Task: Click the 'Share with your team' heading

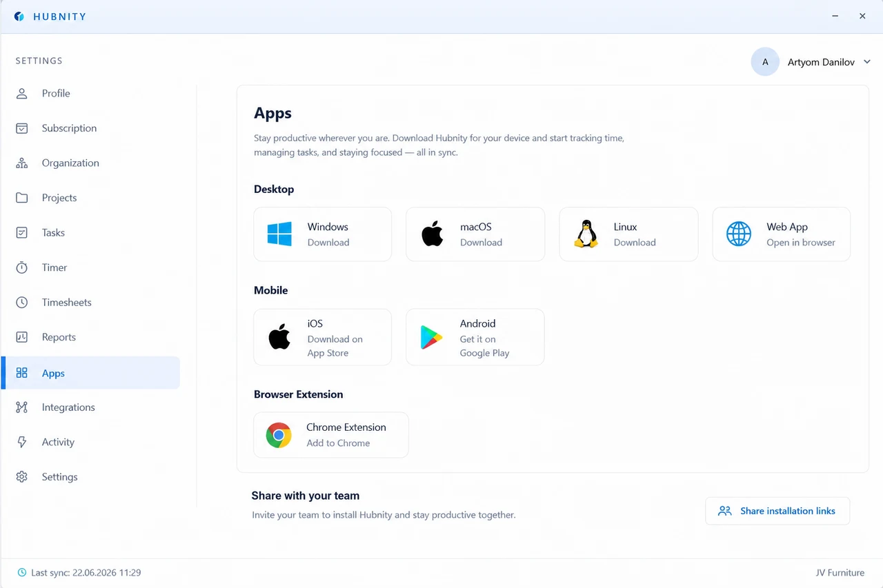Action: (x=306, y=496)
